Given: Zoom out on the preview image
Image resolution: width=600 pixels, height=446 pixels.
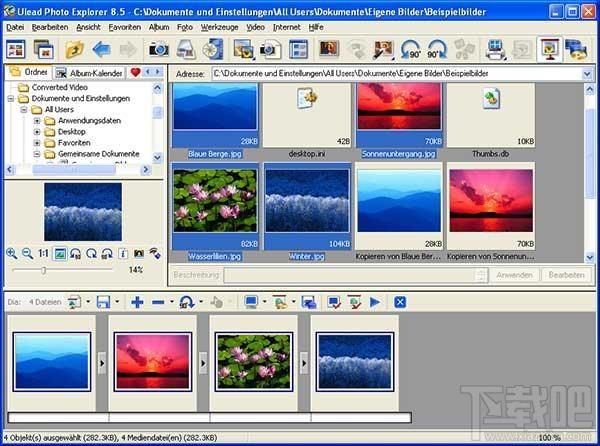Looking at the screenshot, I should pyautogui.click(x=27, y=254).
